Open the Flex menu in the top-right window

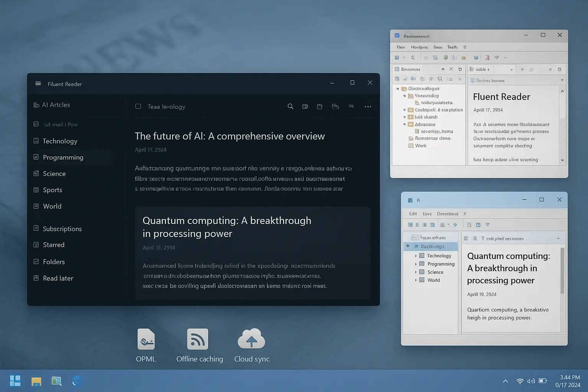tap(401, 47)
